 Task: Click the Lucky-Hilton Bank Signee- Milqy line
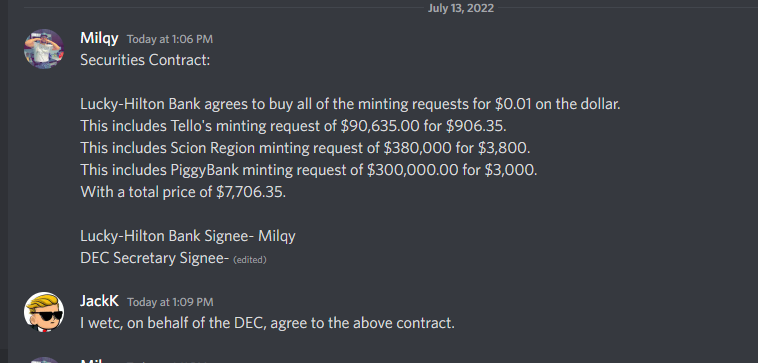pyautogui.click(x=188, y=236)
